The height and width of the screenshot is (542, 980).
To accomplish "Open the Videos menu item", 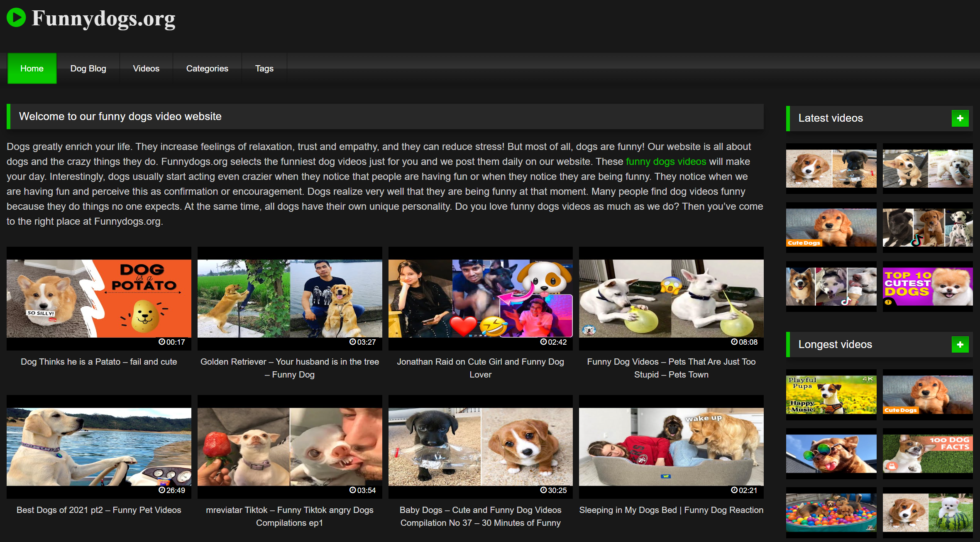I will click(146, 69).
